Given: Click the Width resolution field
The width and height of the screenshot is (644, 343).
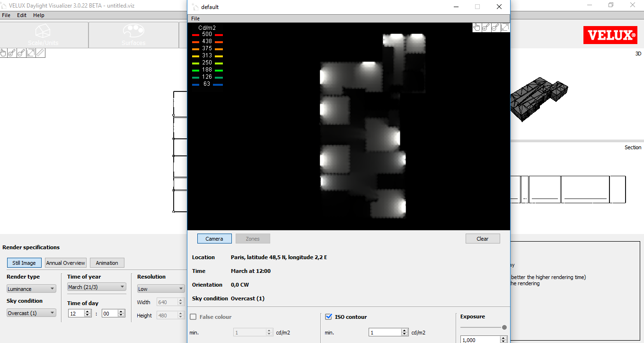Looking at the screenshot, I should (167, 302).
